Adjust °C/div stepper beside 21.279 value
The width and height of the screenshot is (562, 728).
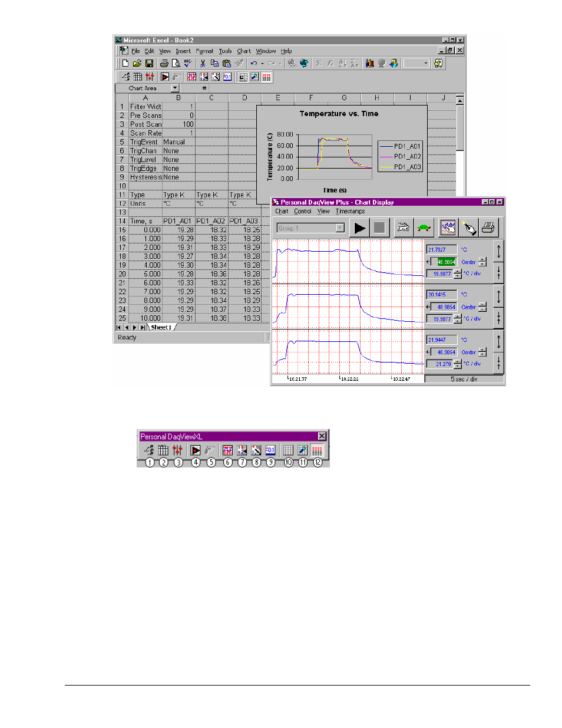(x=458, y=364)
